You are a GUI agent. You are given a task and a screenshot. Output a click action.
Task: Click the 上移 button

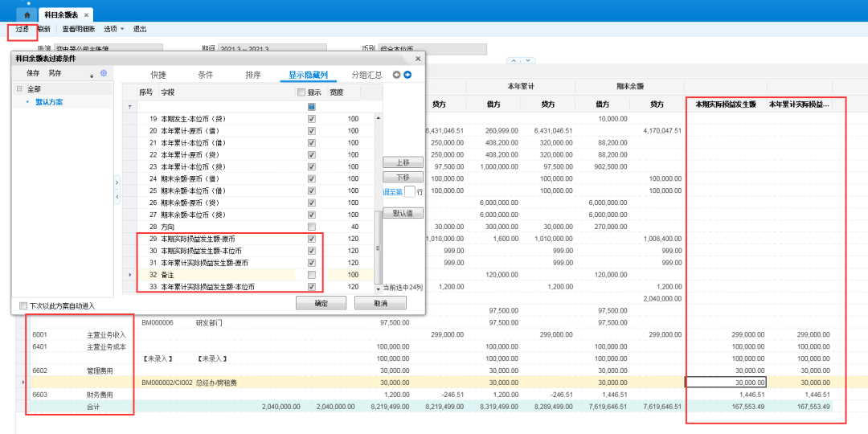pos(403,162)
